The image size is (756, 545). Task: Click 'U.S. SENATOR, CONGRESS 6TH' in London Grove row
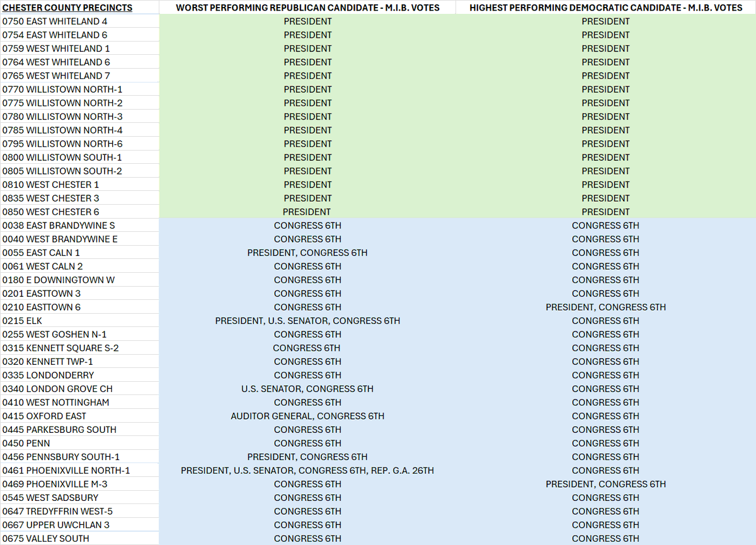point(307,389)
